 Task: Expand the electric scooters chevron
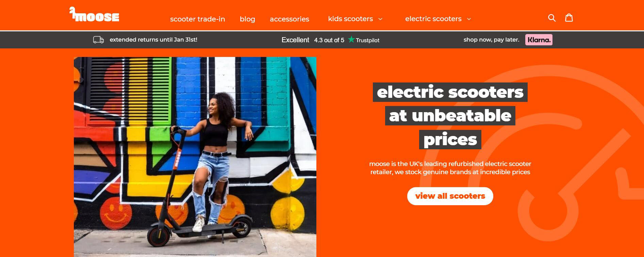point(469,19)
